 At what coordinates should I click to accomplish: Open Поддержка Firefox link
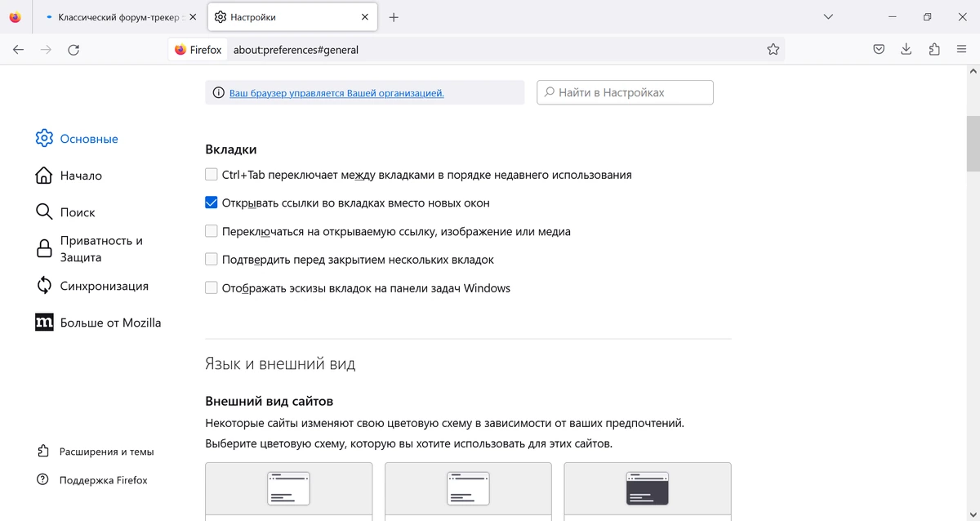[104, 480]
